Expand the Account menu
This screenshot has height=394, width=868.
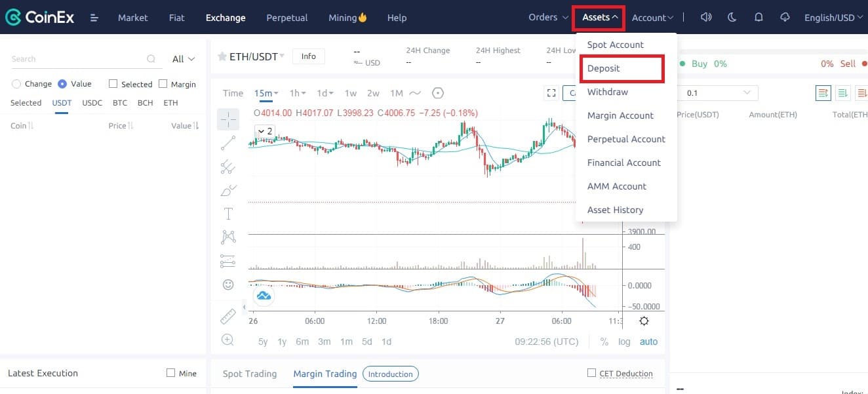652,18
